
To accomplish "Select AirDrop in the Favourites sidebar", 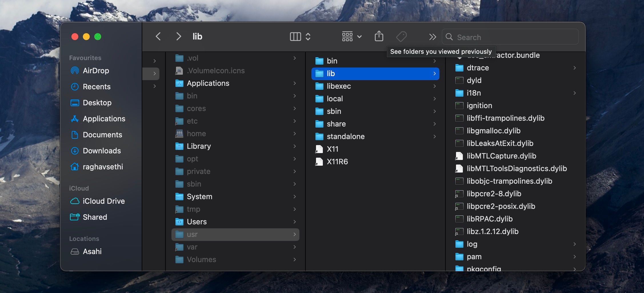I will 95,71.
